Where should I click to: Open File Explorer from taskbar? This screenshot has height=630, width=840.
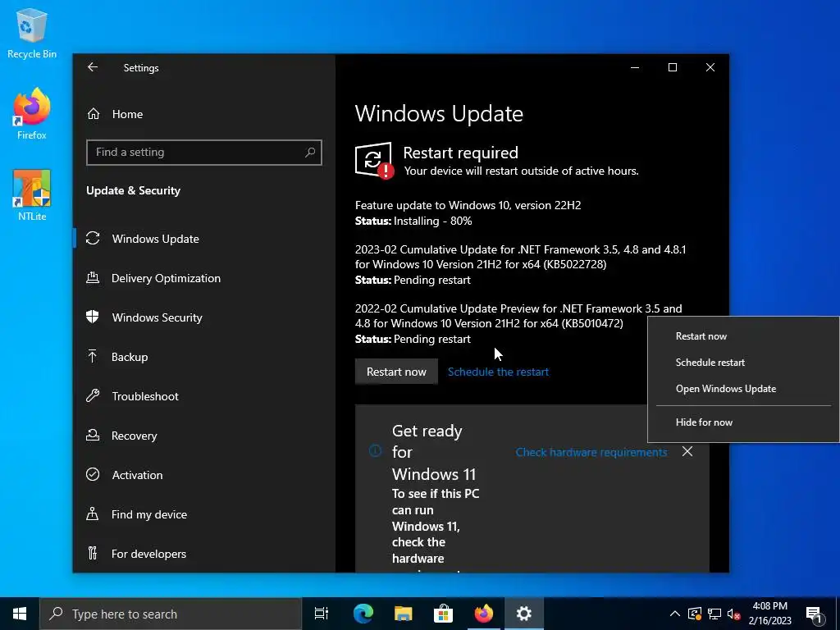(x=404, y=614)
